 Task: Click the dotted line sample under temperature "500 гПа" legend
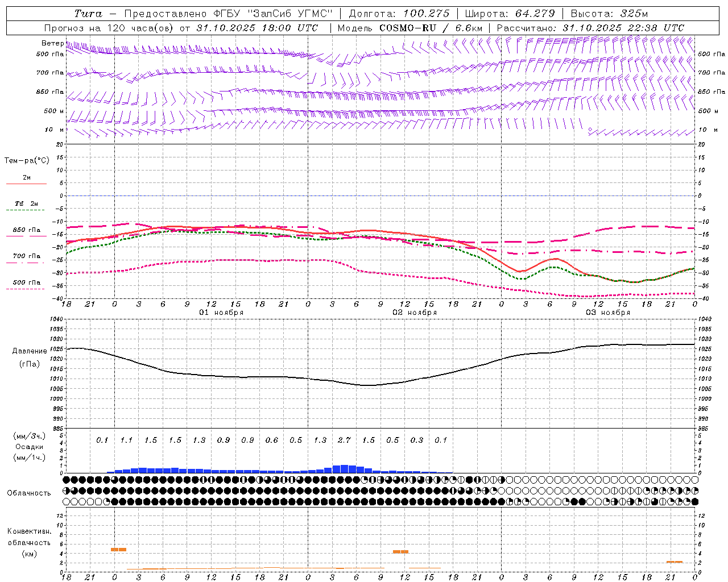[25, 289]
